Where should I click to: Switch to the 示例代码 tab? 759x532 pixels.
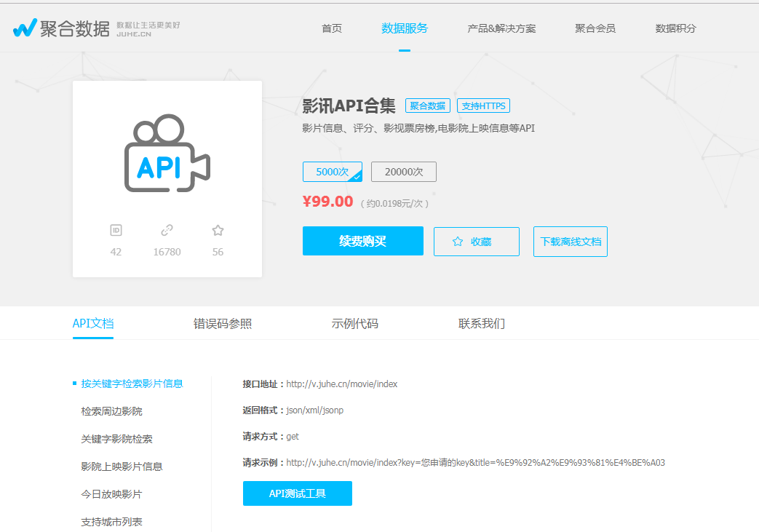tap(355, 323)
